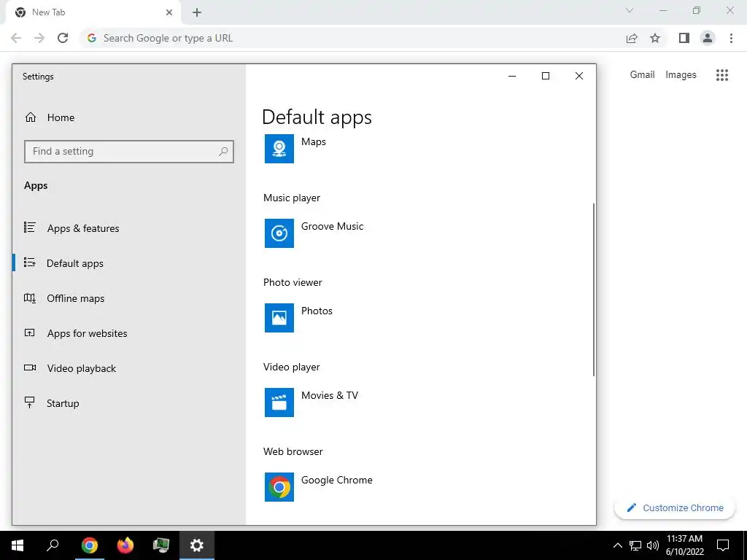Click the Settings window scrollbar
Viewport: 747px width, 560px height.
pos(594,289)
